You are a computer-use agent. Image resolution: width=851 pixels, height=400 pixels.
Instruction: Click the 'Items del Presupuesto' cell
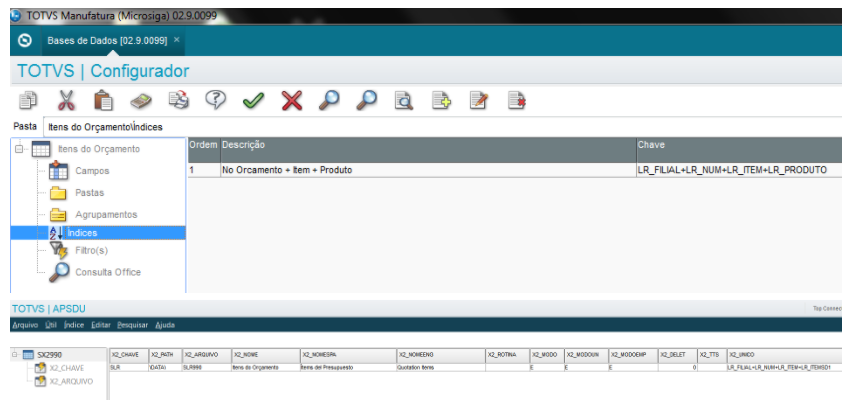coord(348,367)
